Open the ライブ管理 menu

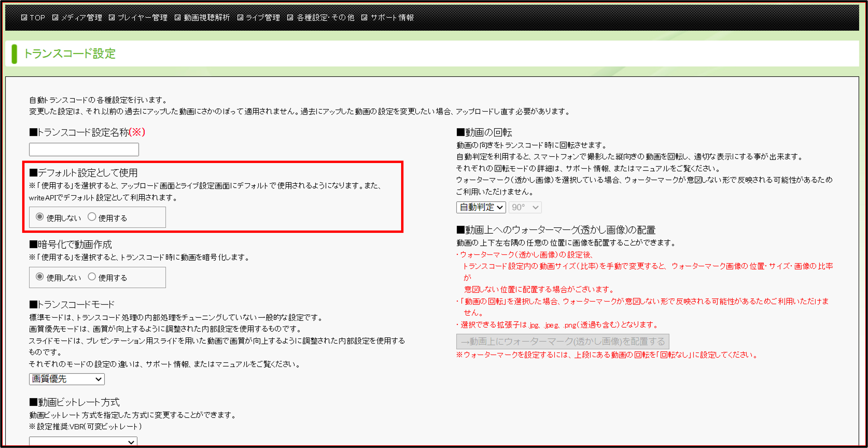(x=263, y=17)
